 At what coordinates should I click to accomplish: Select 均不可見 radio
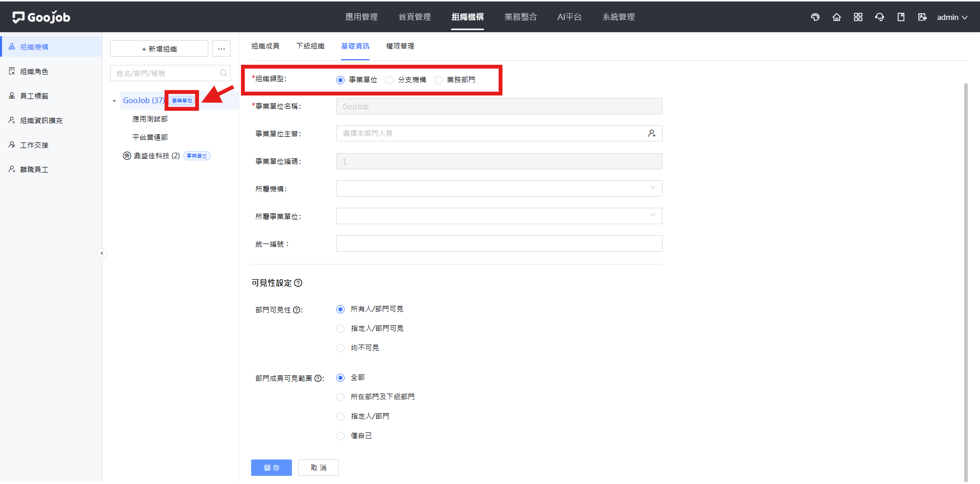(x=340, y=348)
